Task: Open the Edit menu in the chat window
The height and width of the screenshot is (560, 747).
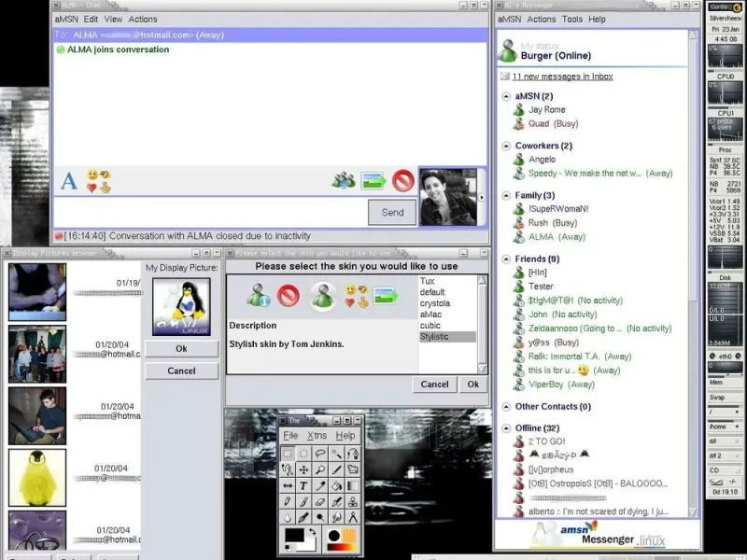Action: pos(91,19)
